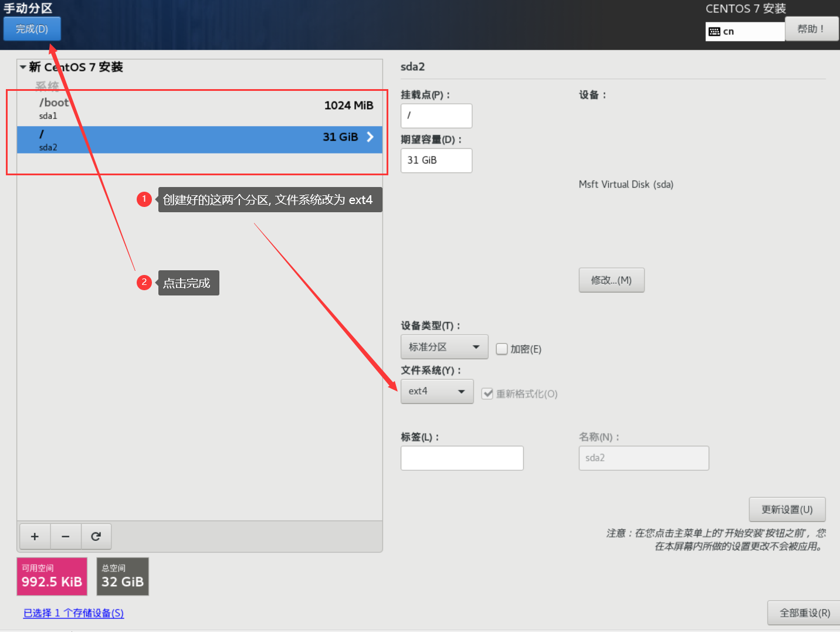Click the 1024 MiB size of /boot

point(348,105)
